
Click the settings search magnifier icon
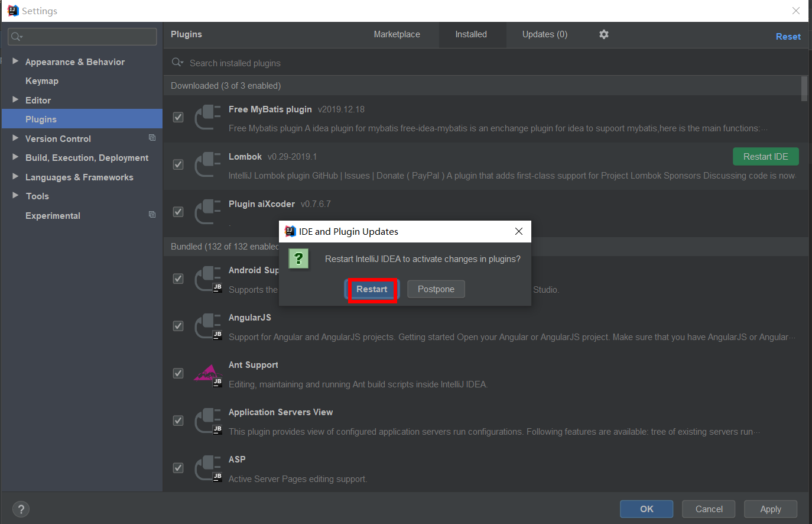point(17,37)
